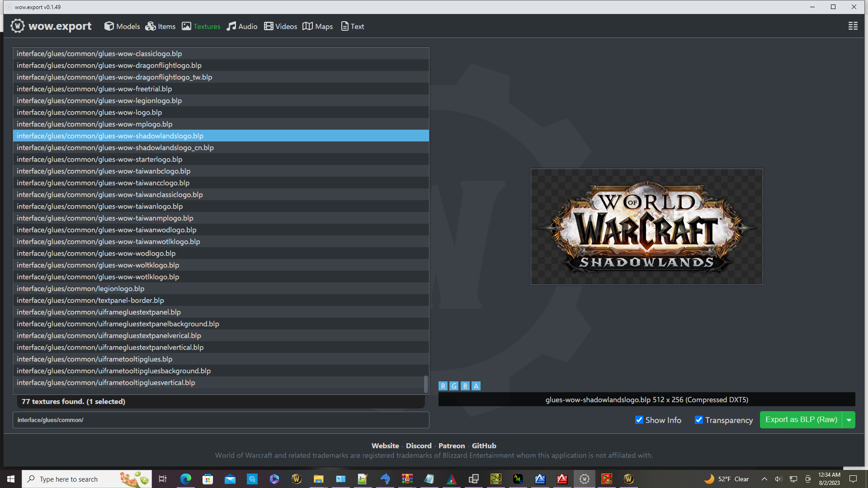Open the Windows Start menu
This screenshot has height=488, width=868.
[x=11, y=479]
